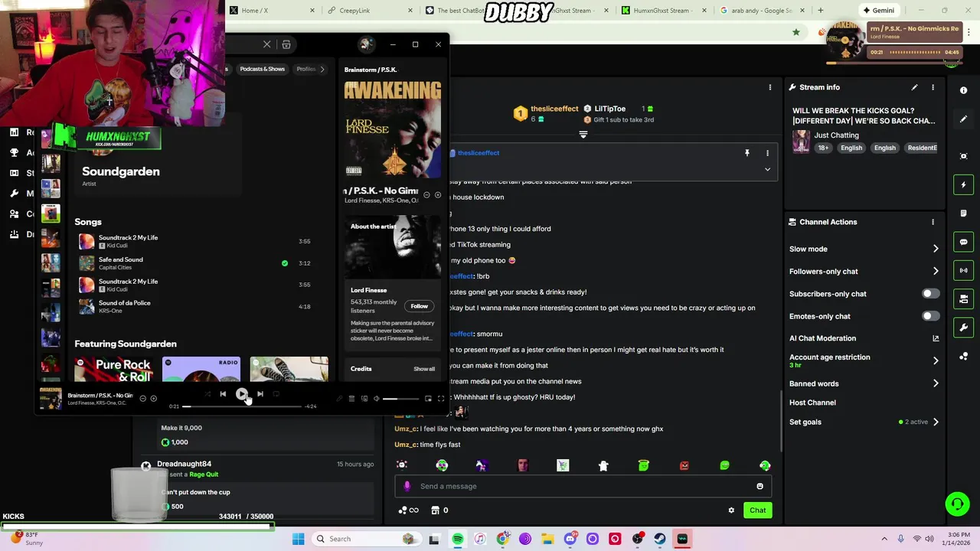The width and height of the screenshot is (980, 551).
Task: Click the minus icon beside now-playing title
Action: pos(142,398)
